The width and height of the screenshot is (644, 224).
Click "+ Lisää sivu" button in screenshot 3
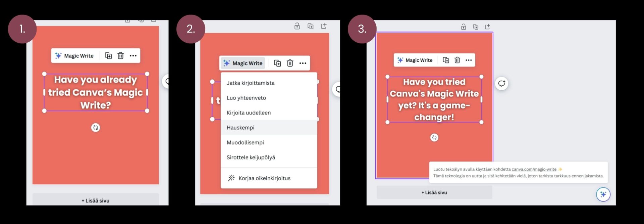[x=434, y=192]
